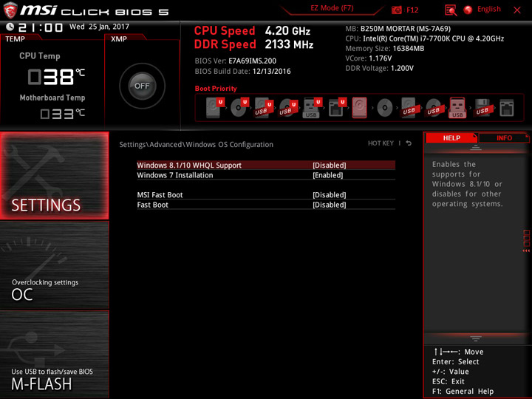Click the HOT KEY button
Image resolution: width=532 pixels, height=399 pixels.
381,143
